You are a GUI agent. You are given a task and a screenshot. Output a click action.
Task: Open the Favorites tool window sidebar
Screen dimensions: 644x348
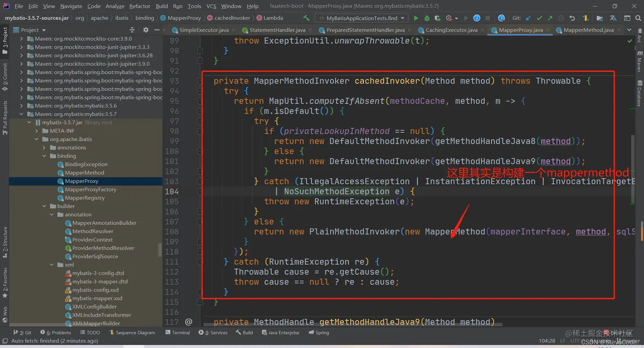[5, 282]
